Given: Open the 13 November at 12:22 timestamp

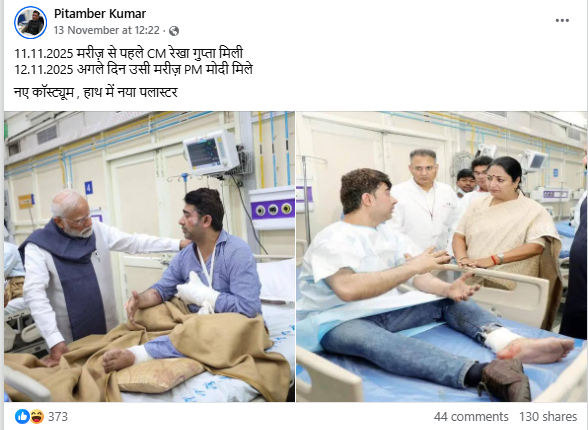Looking at the screenshot, I should coord(107,30).
